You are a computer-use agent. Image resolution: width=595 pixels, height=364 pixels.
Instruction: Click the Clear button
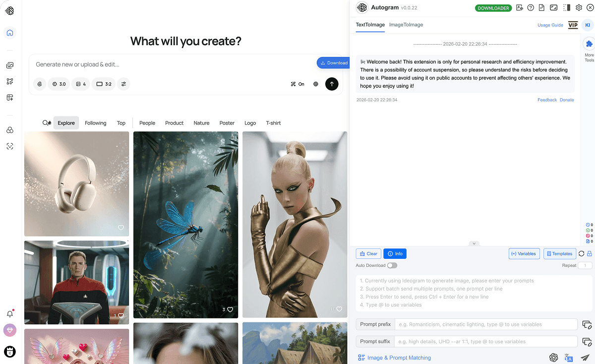pos(368,253)
